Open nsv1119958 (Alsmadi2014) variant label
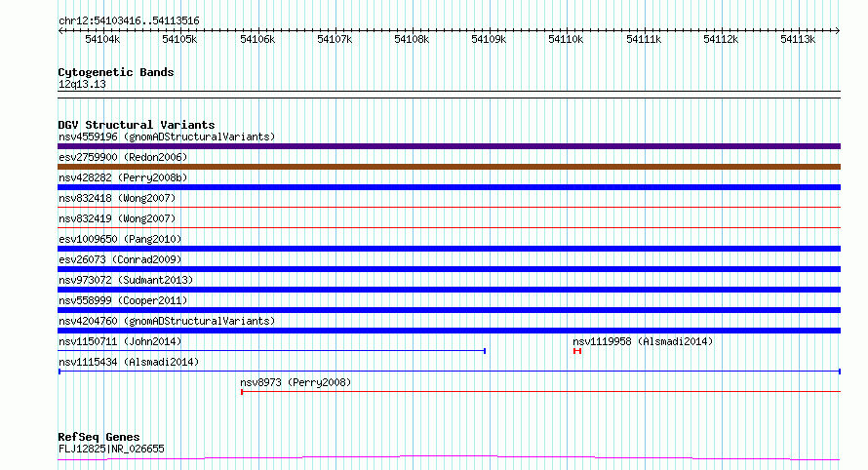This screenshot has height=470, width=868. [x=643, y=341]
